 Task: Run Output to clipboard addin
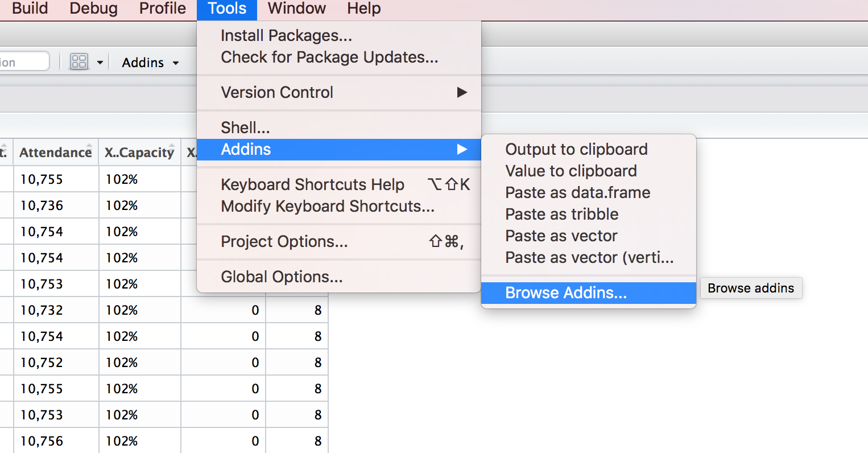(x=576, y=149)
